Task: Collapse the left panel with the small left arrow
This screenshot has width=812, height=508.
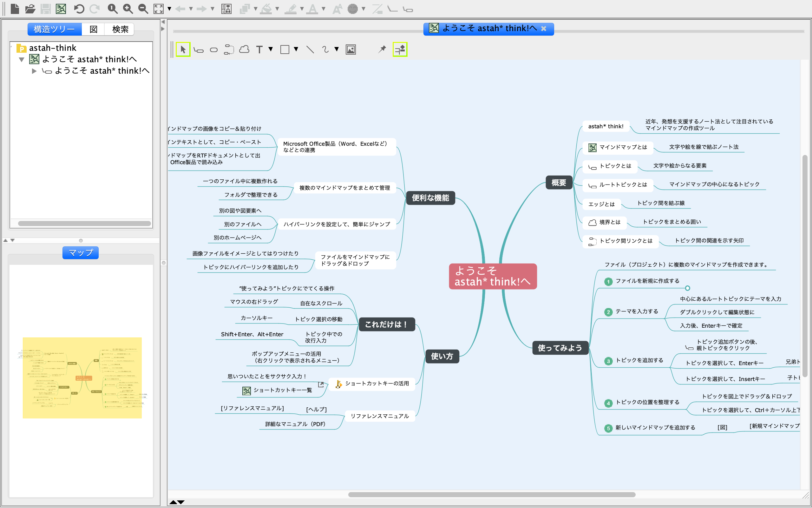Action: click(163, 22)
